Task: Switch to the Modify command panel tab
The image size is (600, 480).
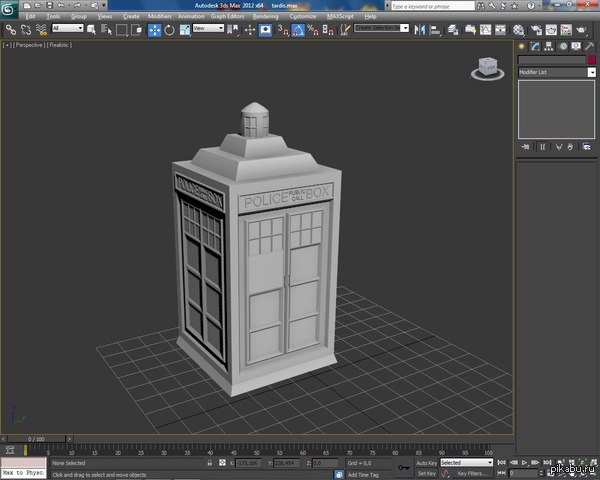Action: tap(535, 46)
